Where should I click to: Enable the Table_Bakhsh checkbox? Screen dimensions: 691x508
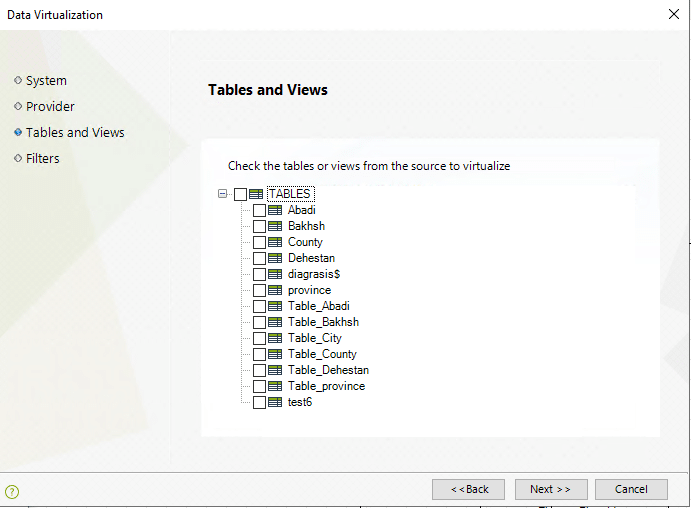pos(259,323)
